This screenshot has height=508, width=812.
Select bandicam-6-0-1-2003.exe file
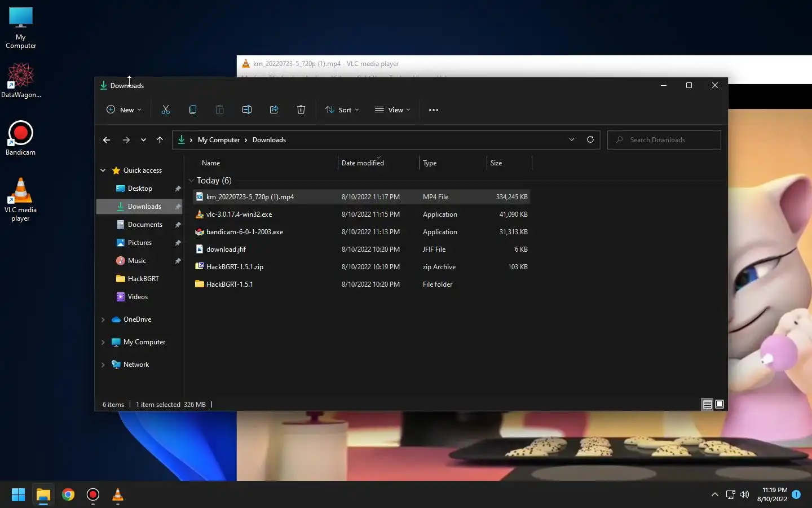click(361, 232)
